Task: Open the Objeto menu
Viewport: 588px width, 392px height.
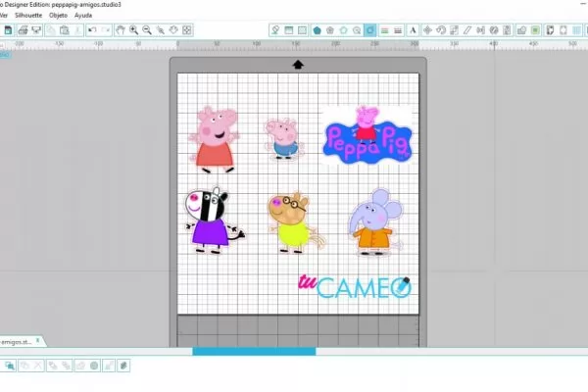Action: coord(58,16)
